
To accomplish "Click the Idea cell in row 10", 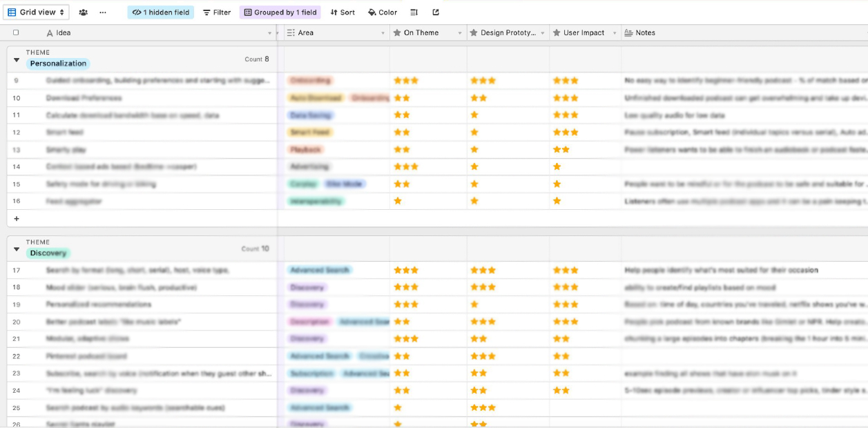I will click(x=161, y=98).
